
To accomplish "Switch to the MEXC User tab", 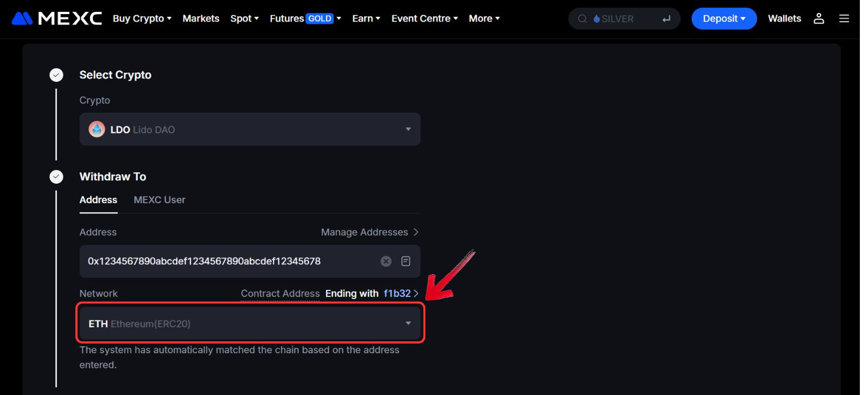I will pyautogui.click(x=159, y=200).
